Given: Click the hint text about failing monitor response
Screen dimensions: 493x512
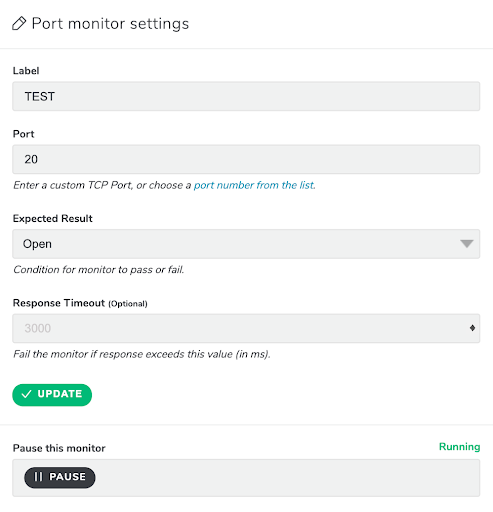Looking at the screenshot, I should (x=142, y=354).
